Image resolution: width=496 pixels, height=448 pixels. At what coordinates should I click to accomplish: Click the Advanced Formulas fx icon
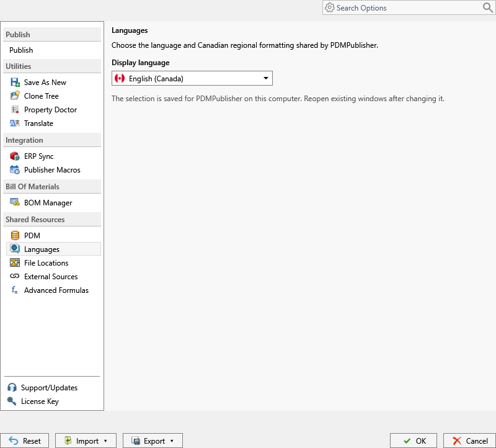[x=15, y=290]
